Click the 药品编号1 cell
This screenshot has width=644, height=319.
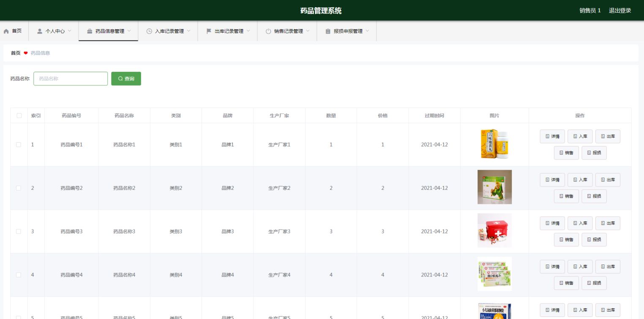pos(71,145)
